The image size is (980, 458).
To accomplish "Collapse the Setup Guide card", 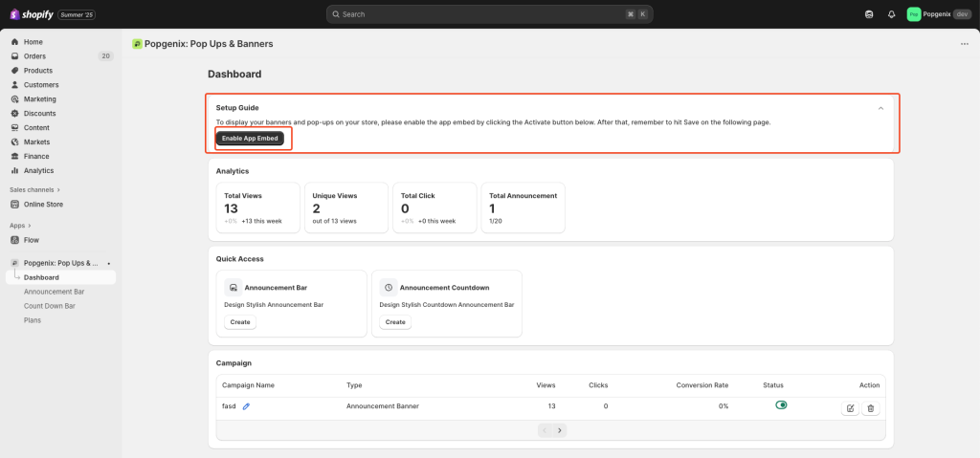I will (880, 108).
